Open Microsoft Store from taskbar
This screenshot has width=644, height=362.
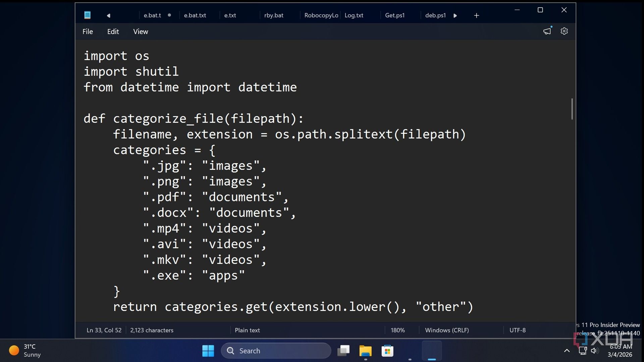point(387,351)
